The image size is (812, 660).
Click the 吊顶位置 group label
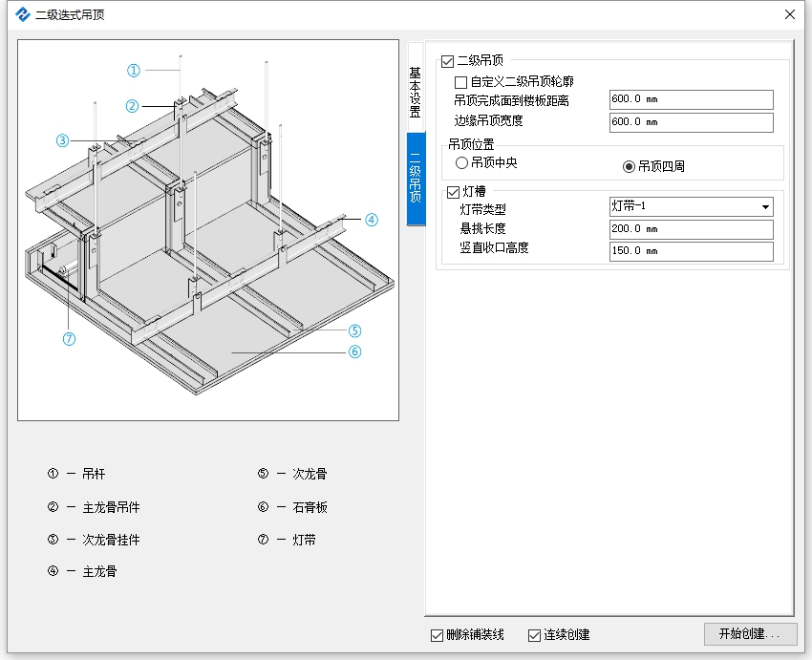point(471,144)
